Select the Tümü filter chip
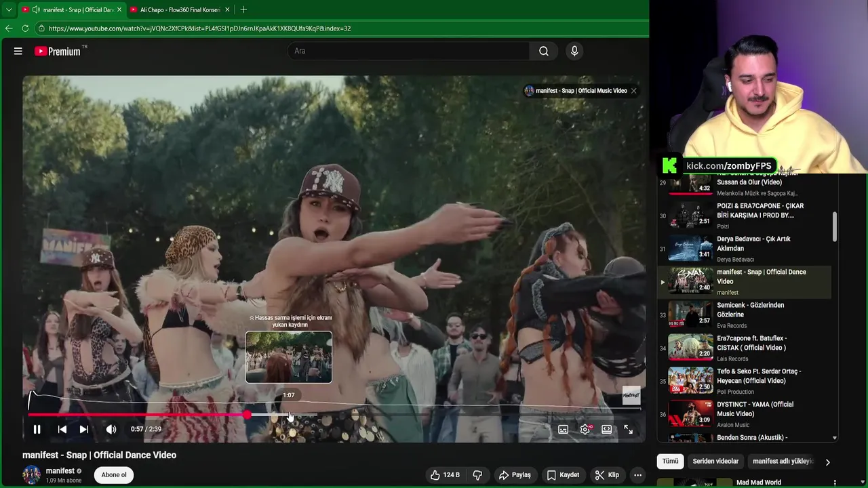Viewport: 868px width, 488px height. pyautogui.click(x=670, y=462)
